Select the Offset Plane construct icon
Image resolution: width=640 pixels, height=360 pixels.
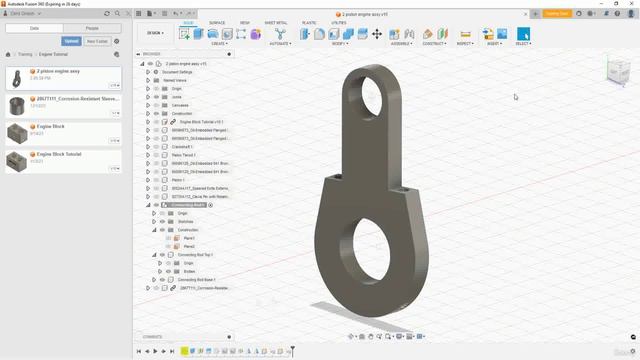tap(427, 34)
